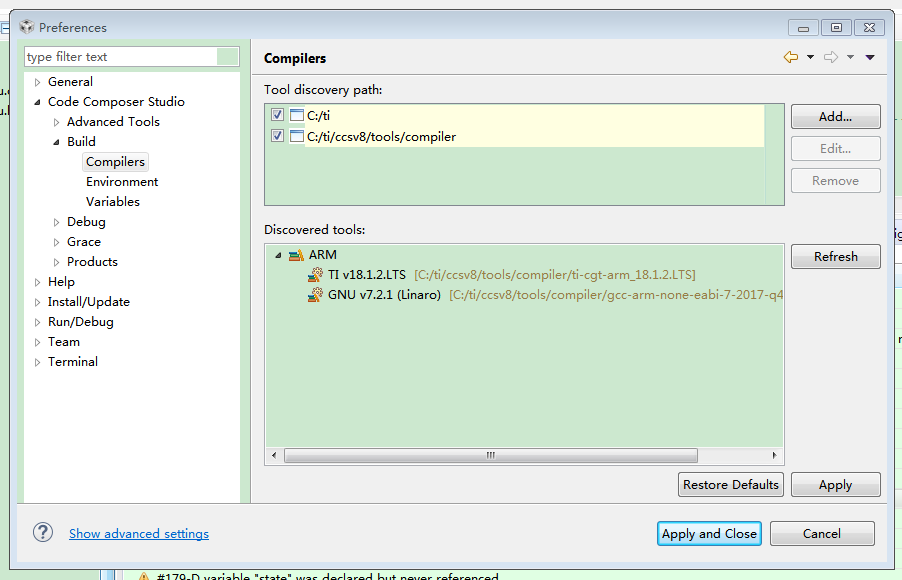This screenshot has width=902, height=580.
Task: Expand the General preferences node
Action: (37, 82)
